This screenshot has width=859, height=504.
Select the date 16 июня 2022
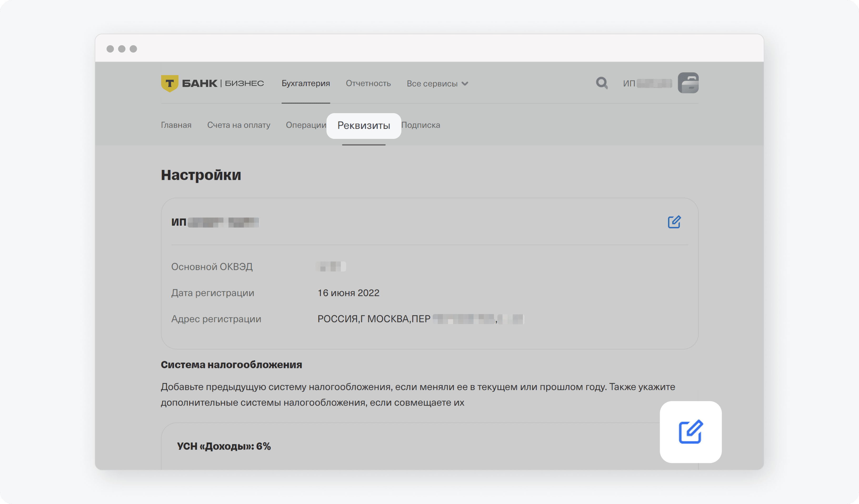(348, 293)
